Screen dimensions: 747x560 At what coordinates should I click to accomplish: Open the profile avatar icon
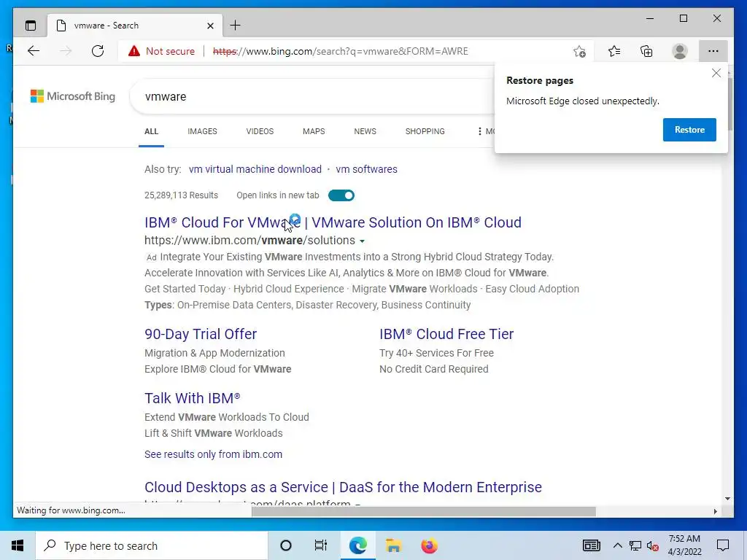[x=680, y=51]
